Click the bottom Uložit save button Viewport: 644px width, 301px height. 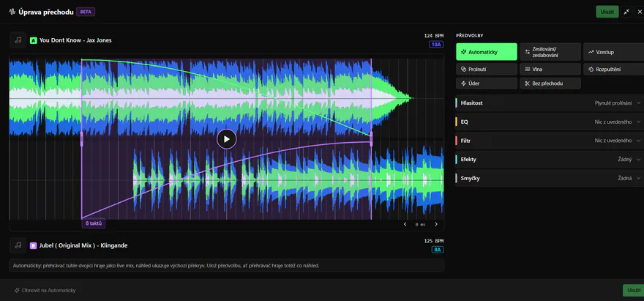pos(633,290)
